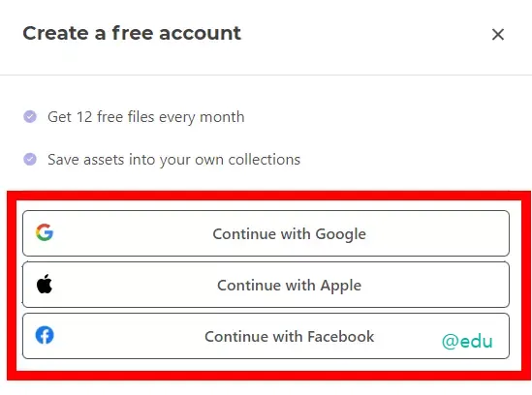
Task: Click 'Get 12 free files every month' text
Action: tap(146, 117)
